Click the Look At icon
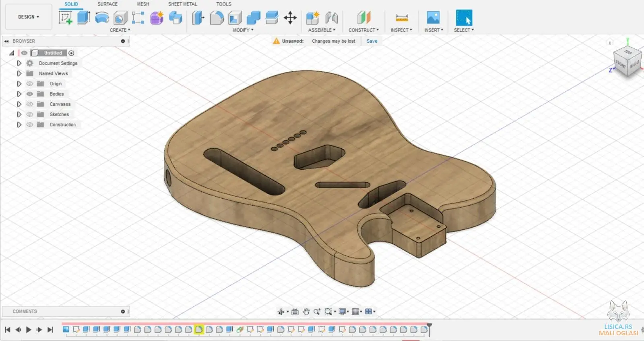Image resolution: width=644 pixels, height=341 pixels. pyautogui.click(x=295, y=312)
